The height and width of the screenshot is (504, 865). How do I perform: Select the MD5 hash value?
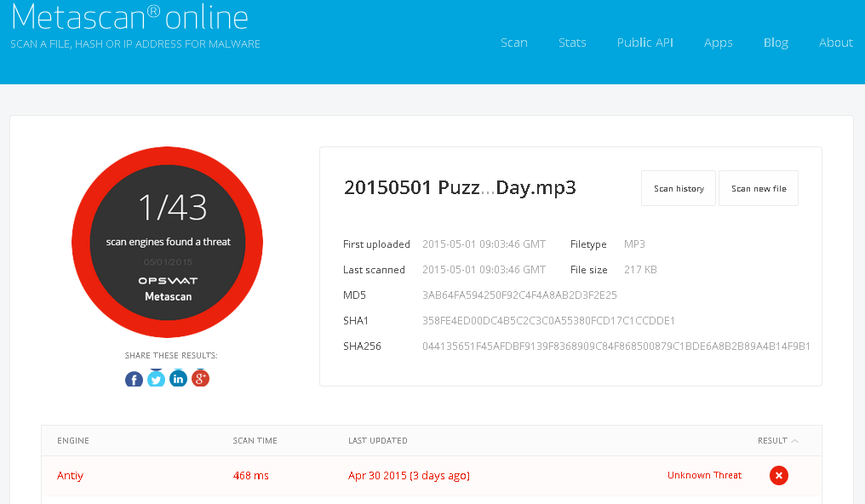coord(519,295)
